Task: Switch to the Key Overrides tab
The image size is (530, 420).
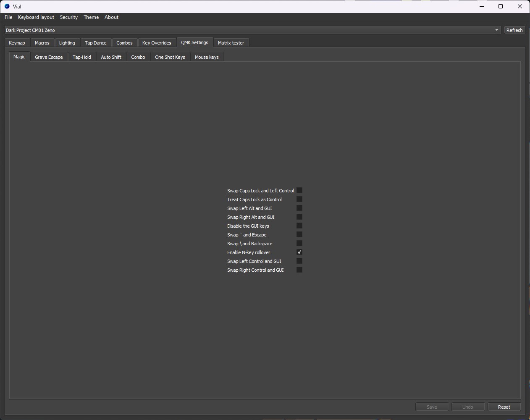Action: (x=157, y=43)
